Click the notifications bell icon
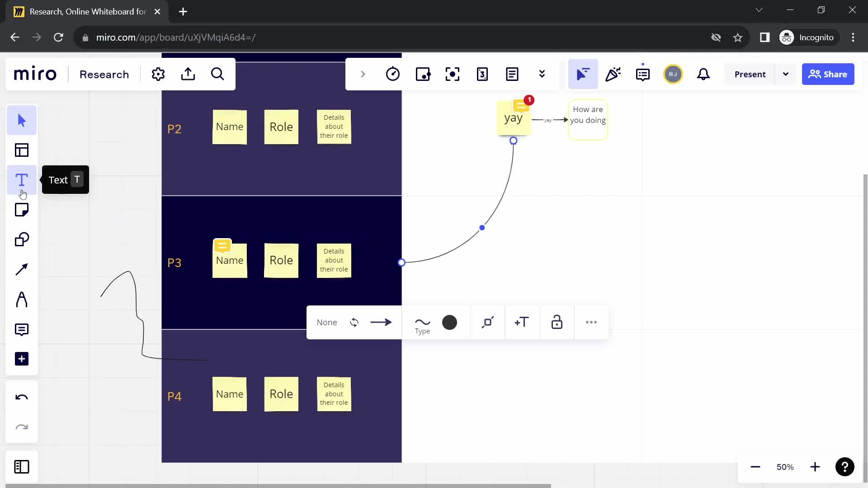The width and height of the screenshot is (868, 488). coord(704,74)
